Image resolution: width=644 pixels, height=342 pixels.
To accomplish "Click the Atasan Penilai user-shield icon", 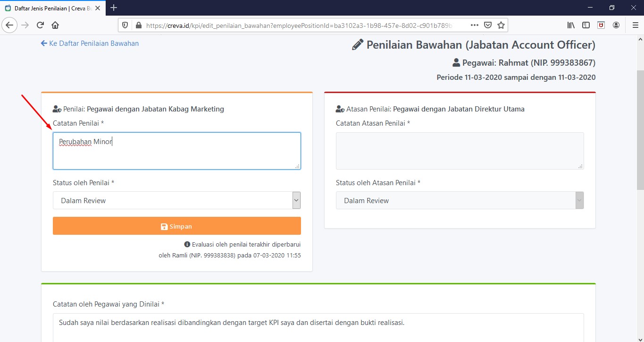I will [x=340, y=109].
